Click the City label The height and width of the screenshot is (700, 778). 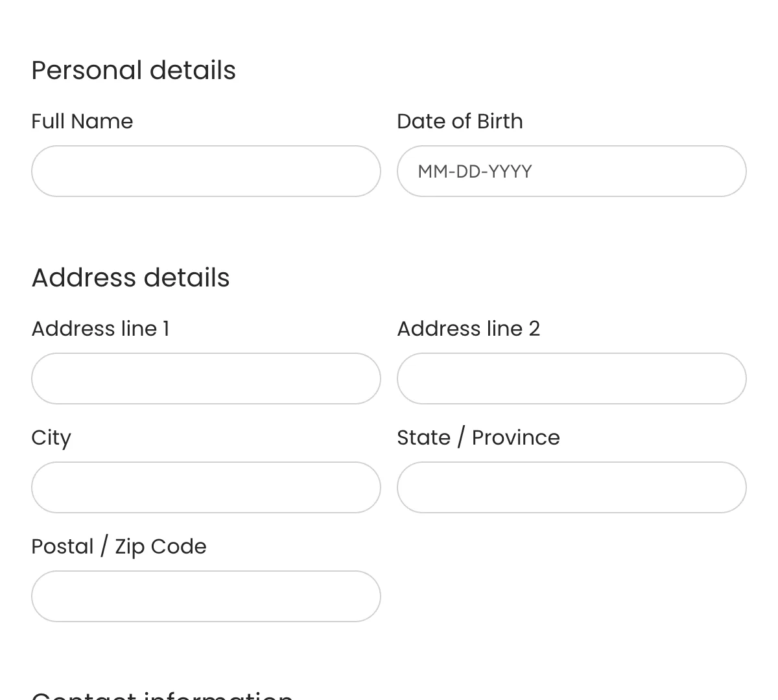(x=51, y=437)
